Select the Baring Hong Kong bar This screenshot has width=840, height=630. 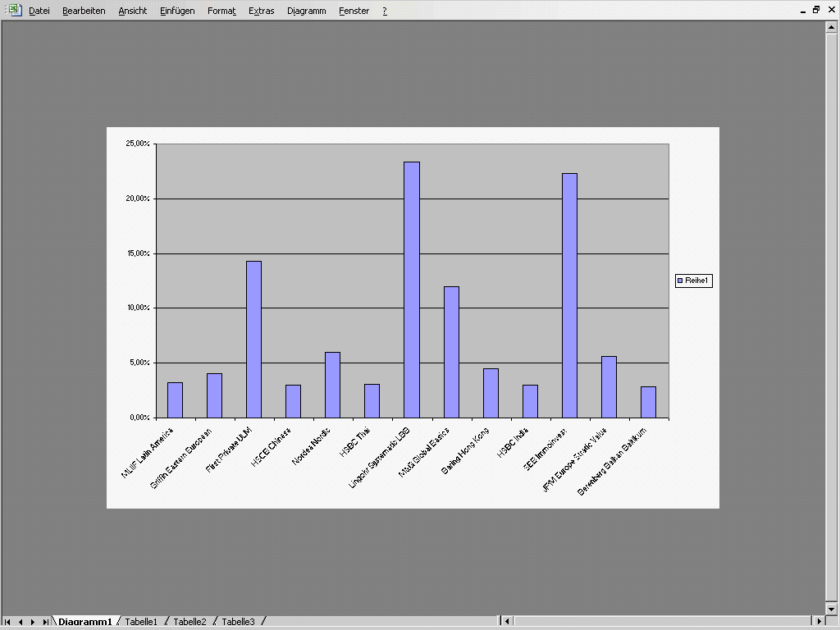(x=491, y=393)
